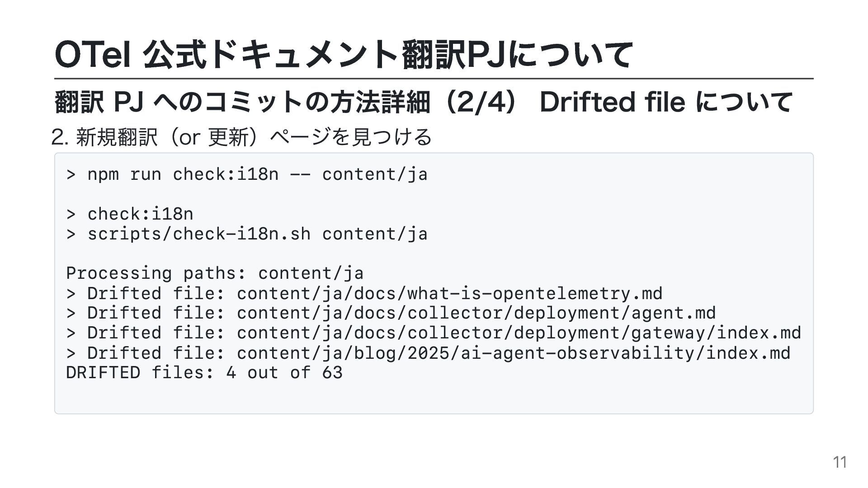Click the Processing paths: content/ja line
Image resolution: width=868 pixels, height=488 pixels.
[215, 273]
